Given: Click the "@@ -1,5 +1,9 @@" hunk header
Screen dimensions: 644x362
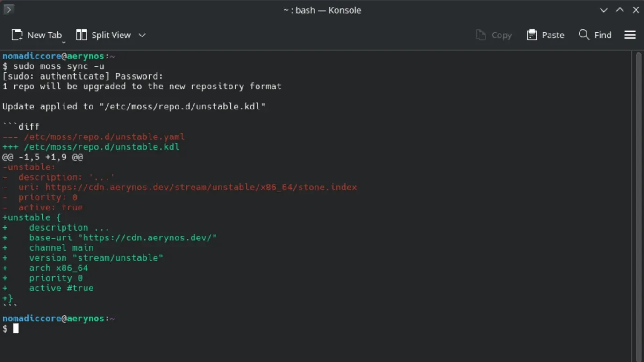Looking at the screenshot, I should pos(43,157).
